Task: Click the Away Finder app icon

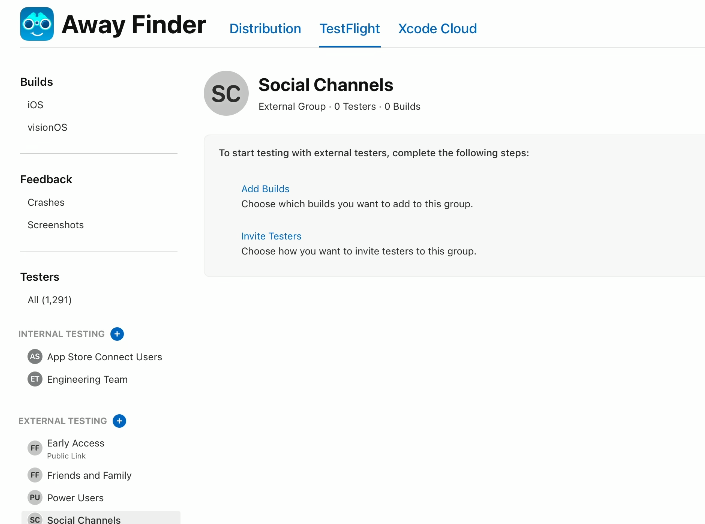Action: tap(37, 24)
